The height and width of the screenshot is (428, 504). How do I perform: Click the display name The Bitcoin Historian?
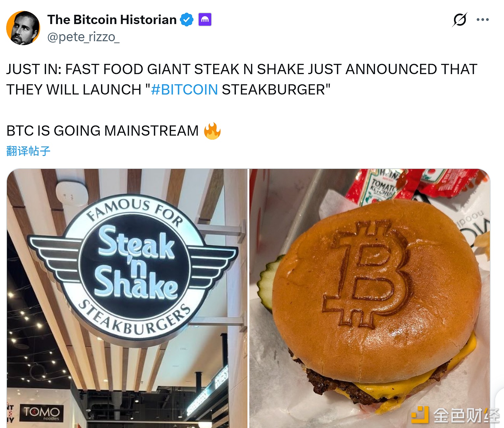tap(112, 20)
